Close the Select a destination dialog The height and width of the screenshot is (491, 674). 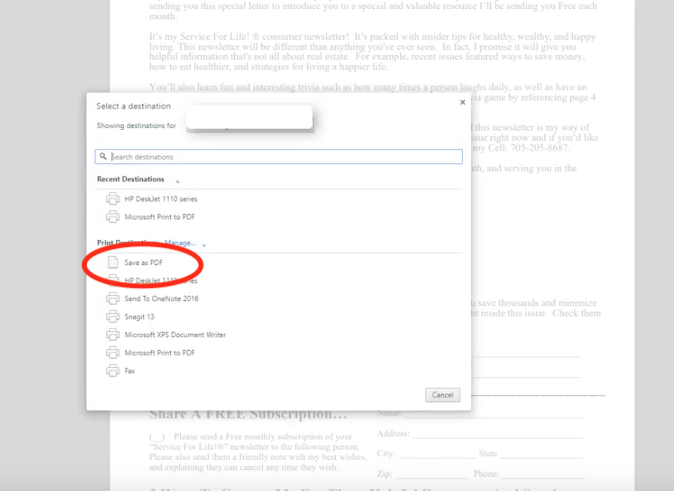pyautogui.click(x=462, y=102)
